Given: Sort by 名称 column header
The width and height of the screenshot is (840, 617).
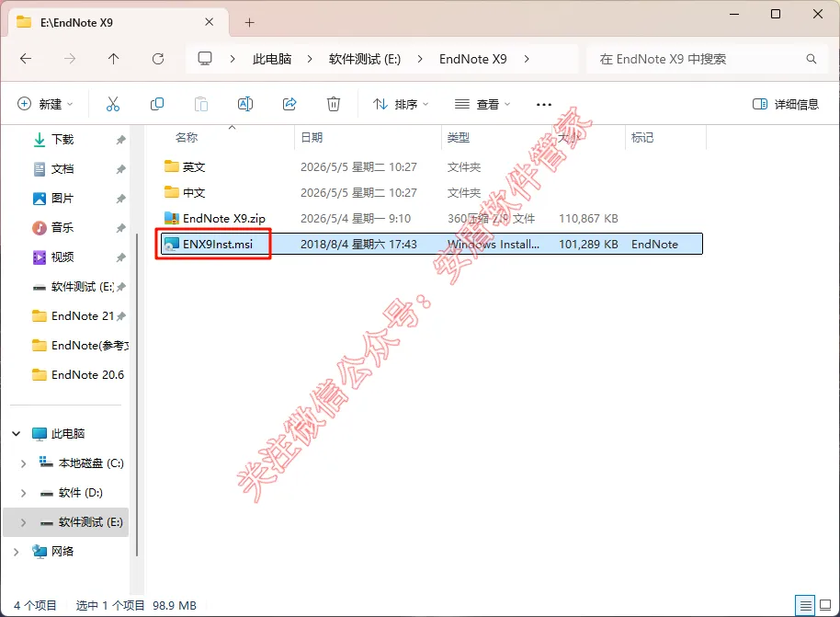Looking at the screenshot, I should (187, 138).
